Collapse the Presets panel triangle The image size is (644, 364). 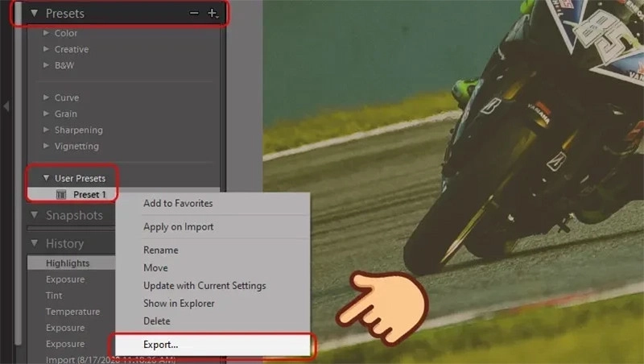(x=35, y=13)
